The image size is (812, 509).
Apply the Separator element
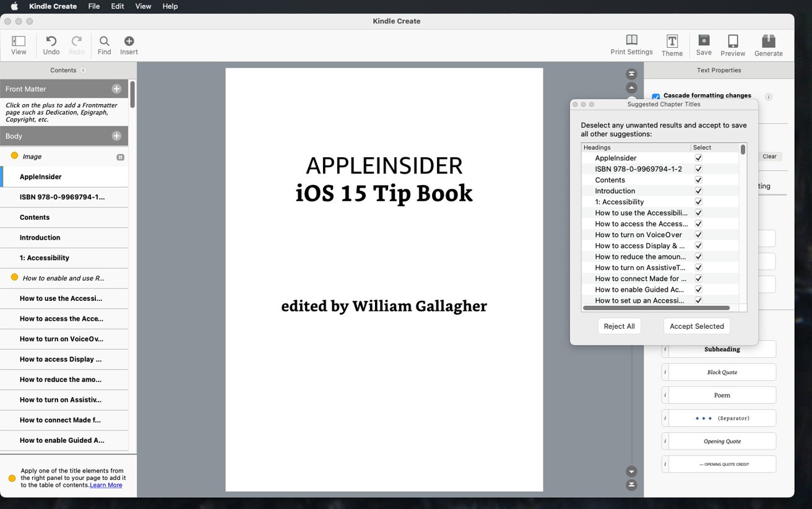(x=722, y=418)
